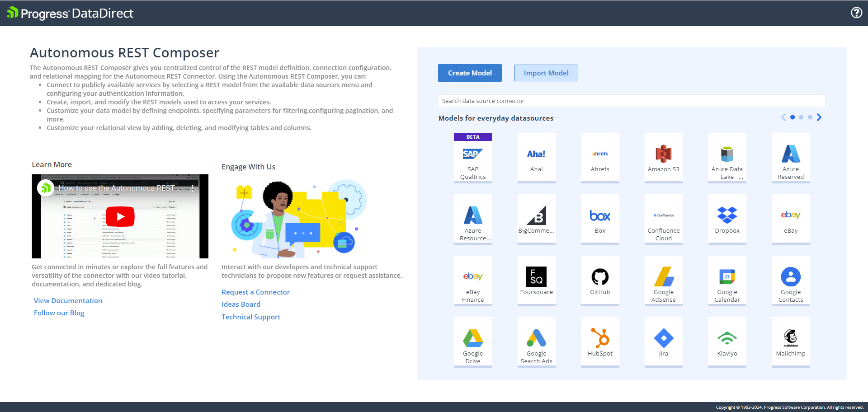Select the Azure Data Lake connector
The width and height of the screenshot is (868, 412).
tap(727, 158)
